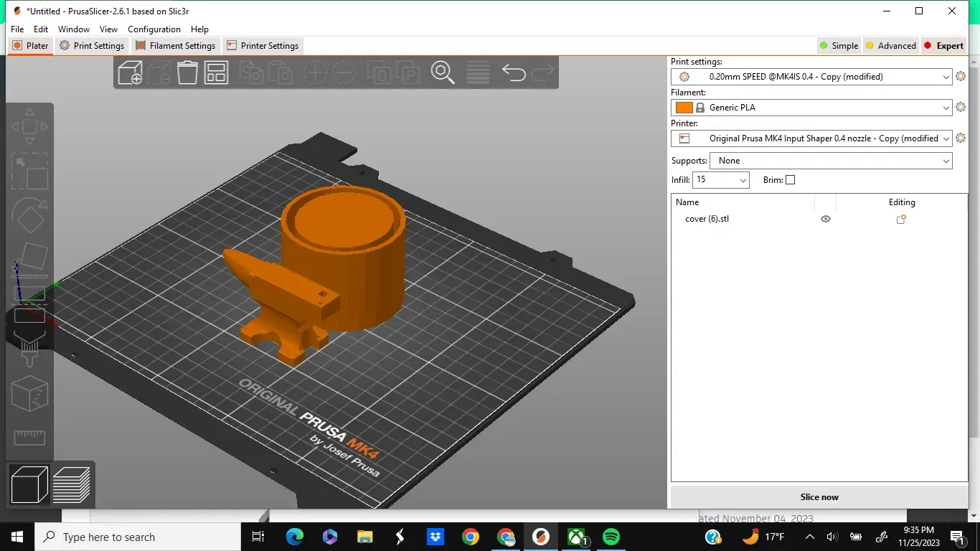This screenshot has width=980, height=551.
Task: Open the Search magnifier tool
Action: point(442,72)
